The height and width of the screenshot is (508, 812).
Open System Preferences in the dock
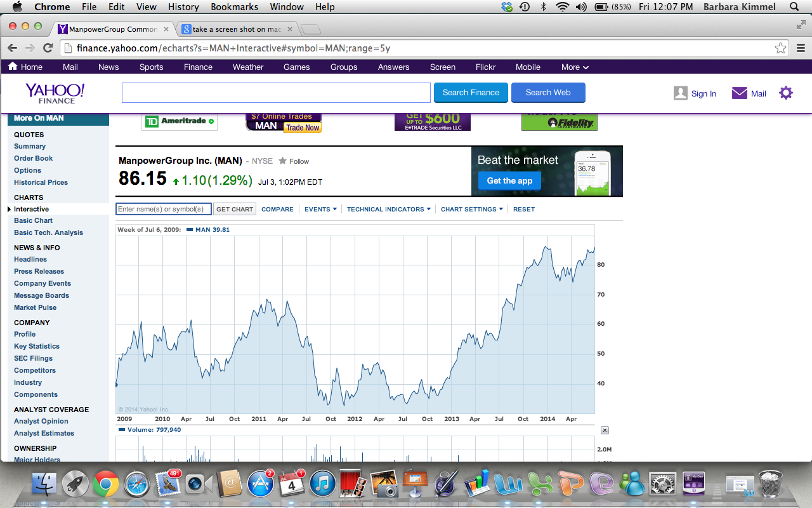coord(662,484)
